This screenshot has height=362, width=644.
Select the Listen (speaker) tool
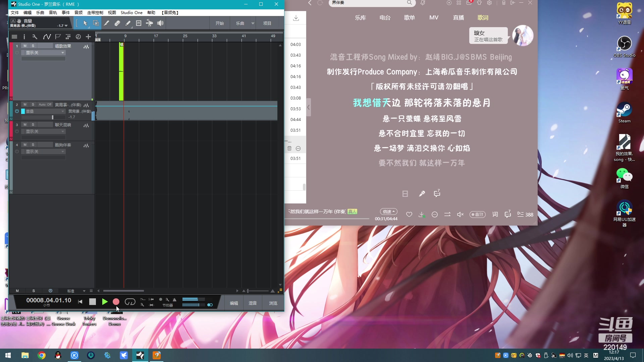coord(160,23)
